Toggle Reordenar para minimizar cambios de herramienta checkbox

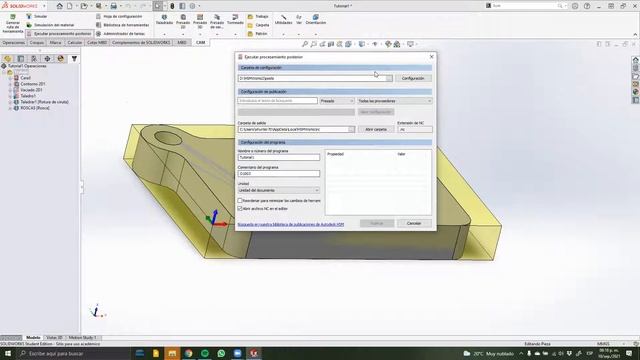(240, 201)
